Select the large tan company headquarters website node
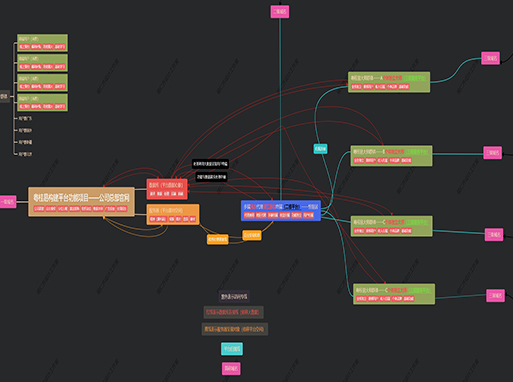The height and width of the screenshot is (382, 513). [x=81, y=202]
